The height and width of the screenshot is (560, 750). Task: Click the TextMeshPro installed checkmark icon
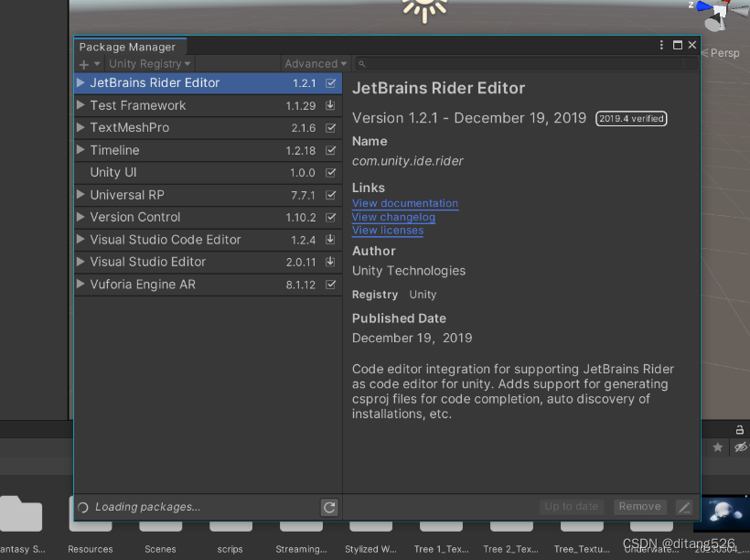click(330, 128)
